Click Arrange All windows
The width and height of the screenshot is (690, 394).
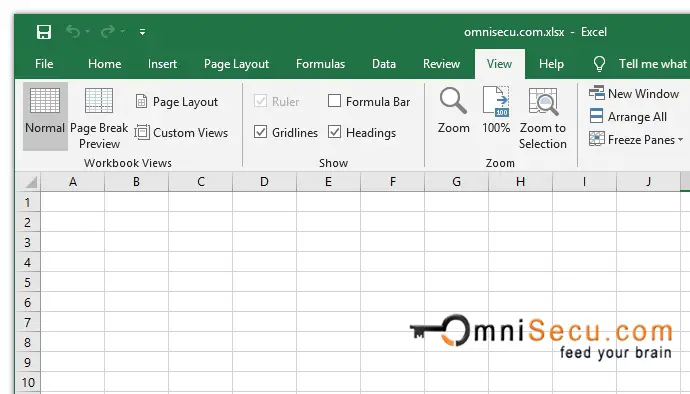tap(628, 117)
